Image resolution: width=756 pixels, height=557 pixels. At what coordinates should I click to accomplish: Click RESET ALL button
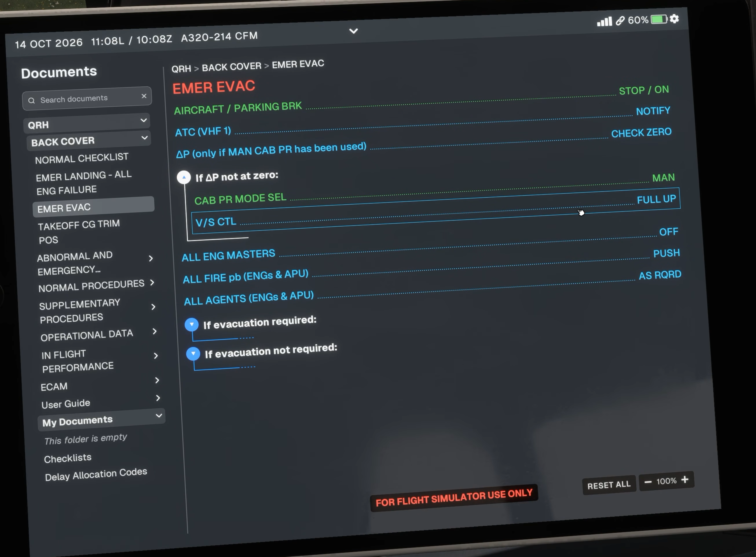tap(609, 485)
